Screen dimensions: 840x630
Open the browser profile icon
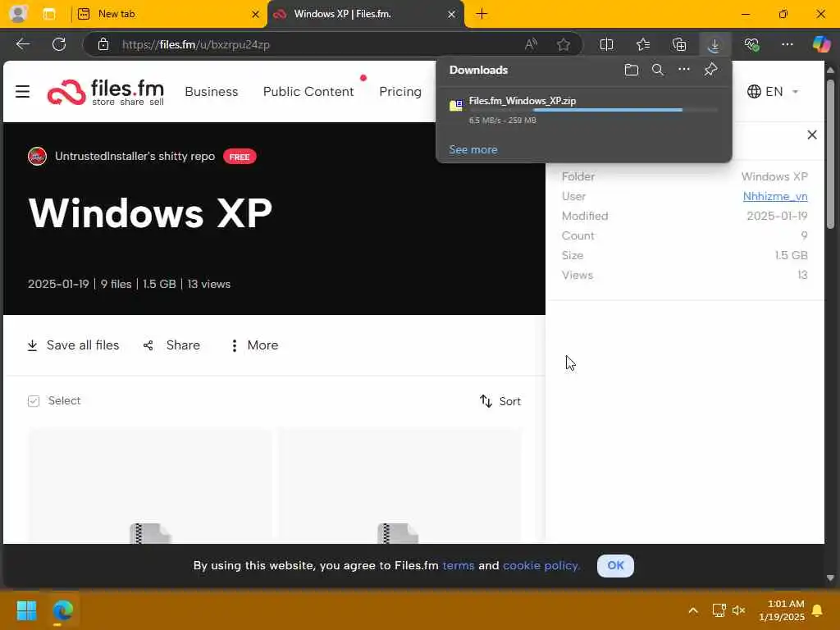coord(18,13)
